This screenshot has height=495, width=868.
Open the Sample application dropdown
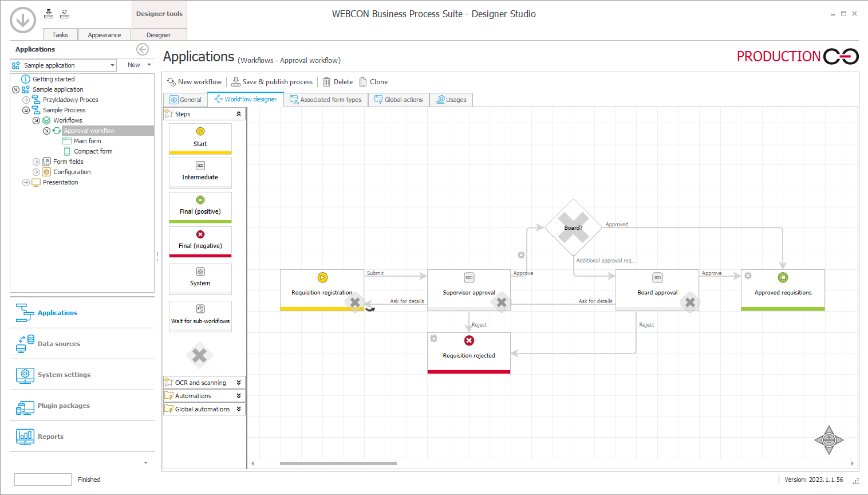(x=64, y=65)
